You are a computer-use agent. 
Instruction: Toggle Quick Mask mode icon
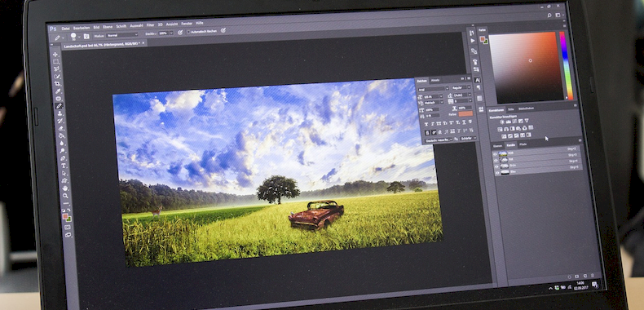click(68, 227)
